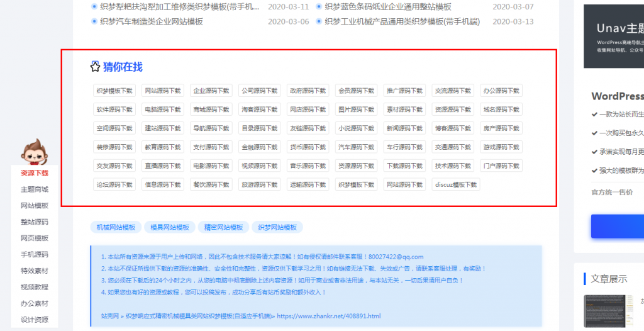Open 视频教程 sidebar item
This screenshot has height=331, width=644.
(35, 287)
